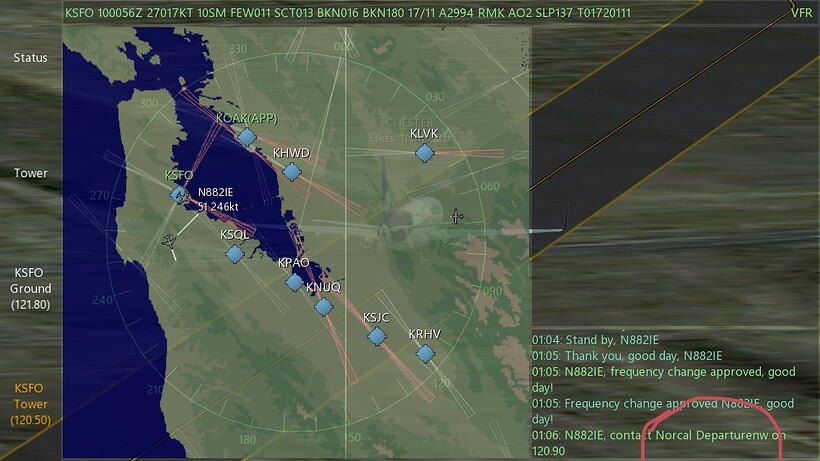
Task: Select KSFO Ground 121.80 frequency
Action: coord(30,289)
